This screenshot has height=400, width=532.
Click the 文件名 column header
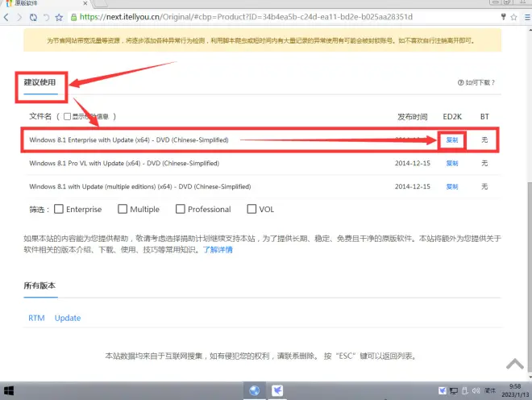40,116
